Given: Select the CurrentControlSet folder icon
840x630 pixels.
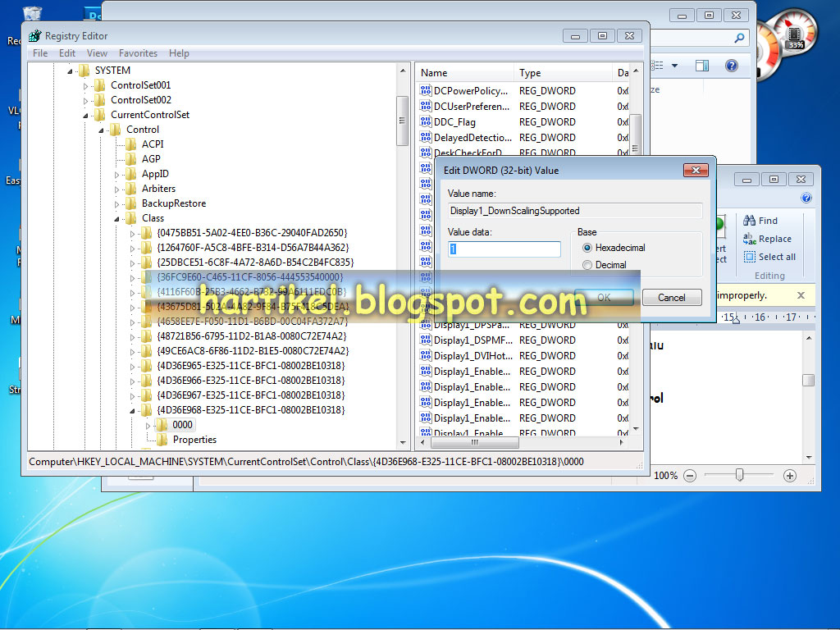Looking at the screenshot, I should [x=99, y=115].
